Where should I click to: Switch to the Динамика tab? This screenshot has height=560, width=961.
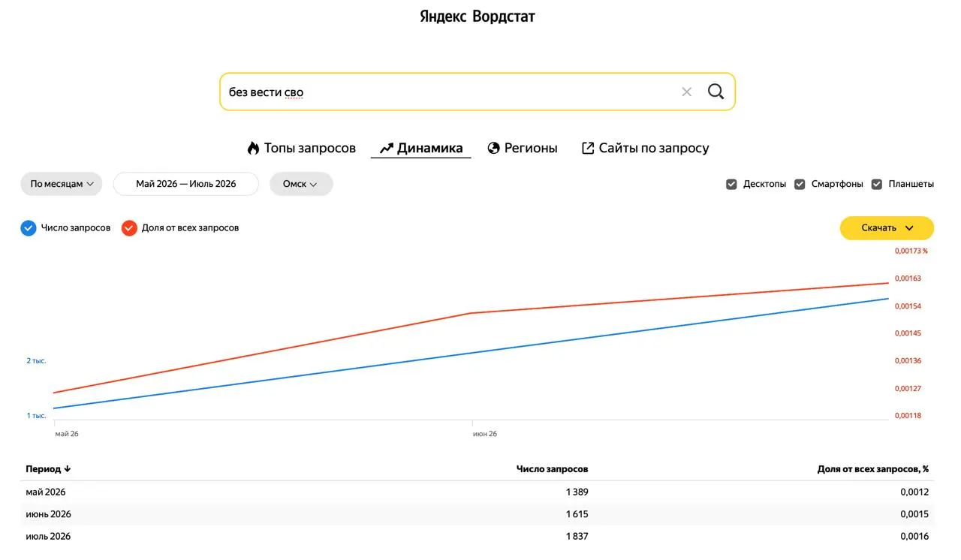point(421,148)
